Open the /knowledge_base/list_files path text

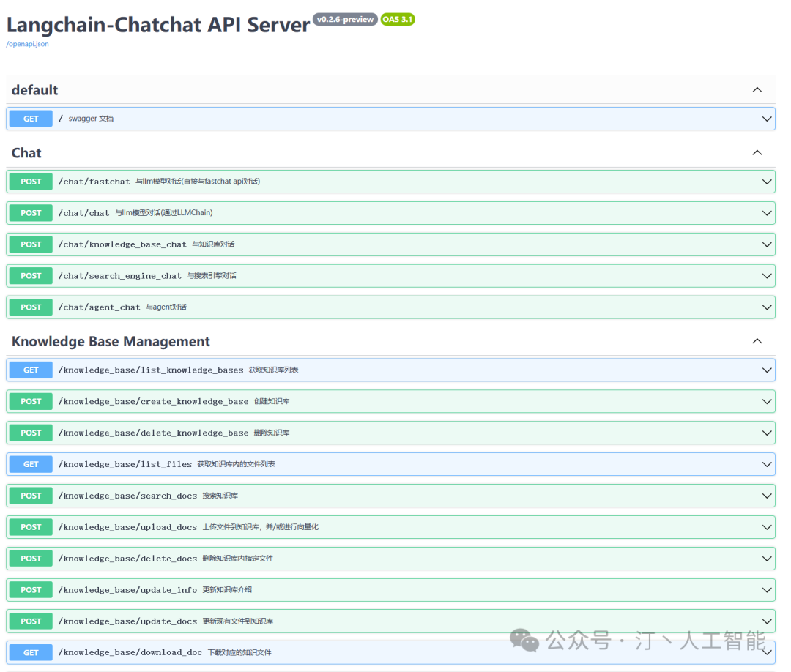coord(125,464)
